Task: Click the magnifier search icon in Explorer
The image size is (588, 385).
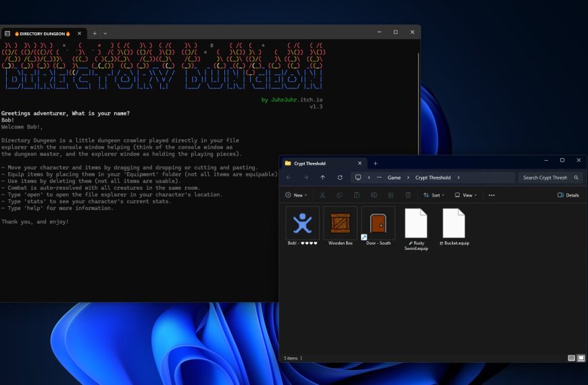Action: (576, 178)
